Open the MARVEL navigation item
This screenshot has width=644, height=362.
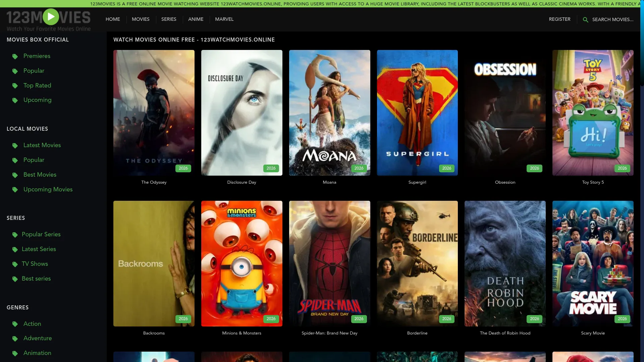224,19
